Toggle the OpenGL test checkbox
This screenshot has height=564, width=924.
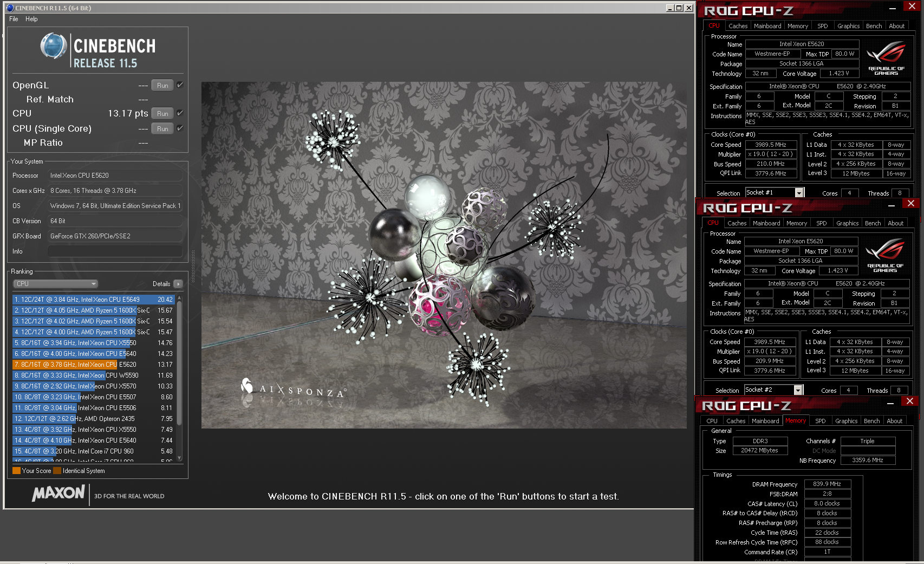180,85
